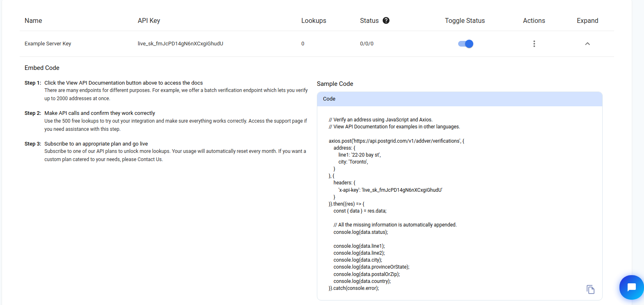
Task: Click the x-api-key header code line
Action: 390,190
